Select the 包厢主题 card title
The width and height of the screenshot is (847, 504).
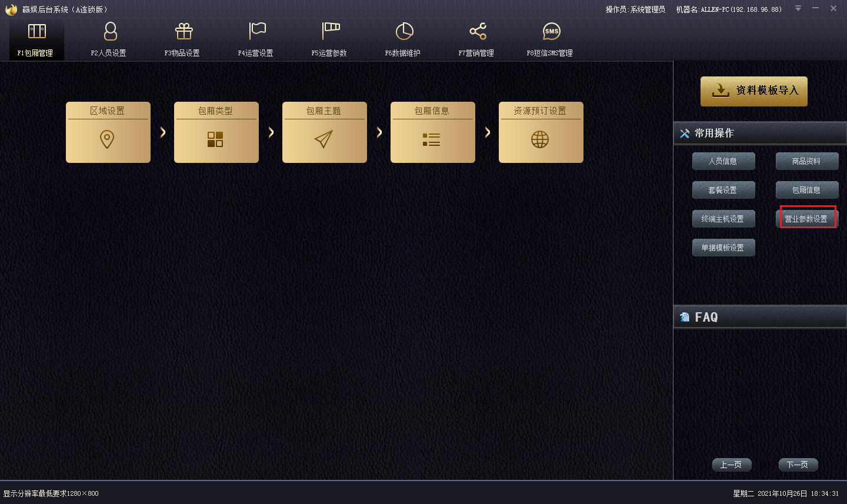324,111
